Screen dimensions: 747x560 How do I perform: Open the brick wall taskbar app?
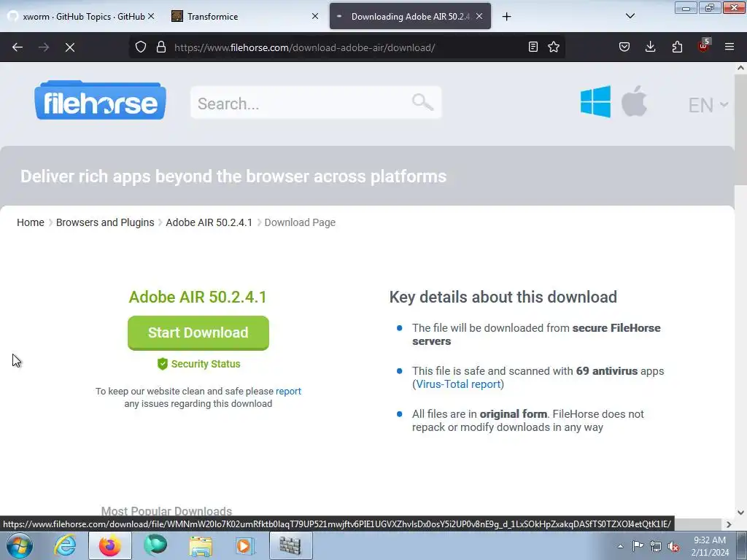(290, 545)
